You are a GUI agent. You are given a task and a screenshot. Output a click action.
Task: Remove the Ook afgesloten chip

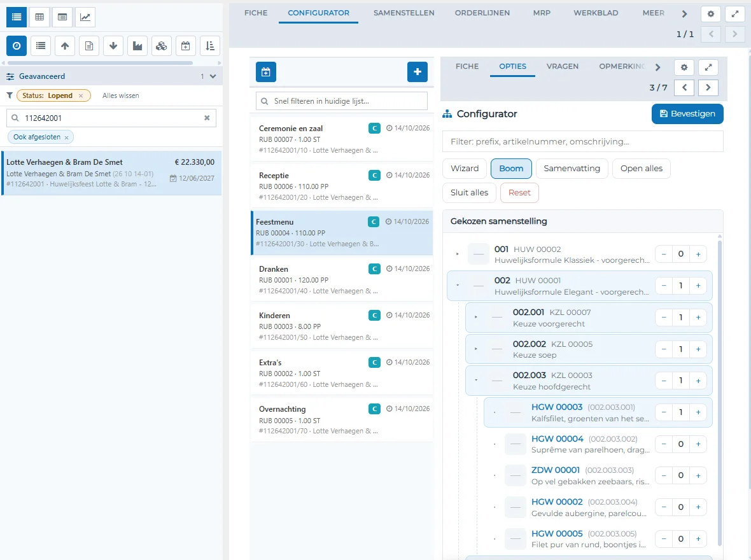tap(67, 137)
